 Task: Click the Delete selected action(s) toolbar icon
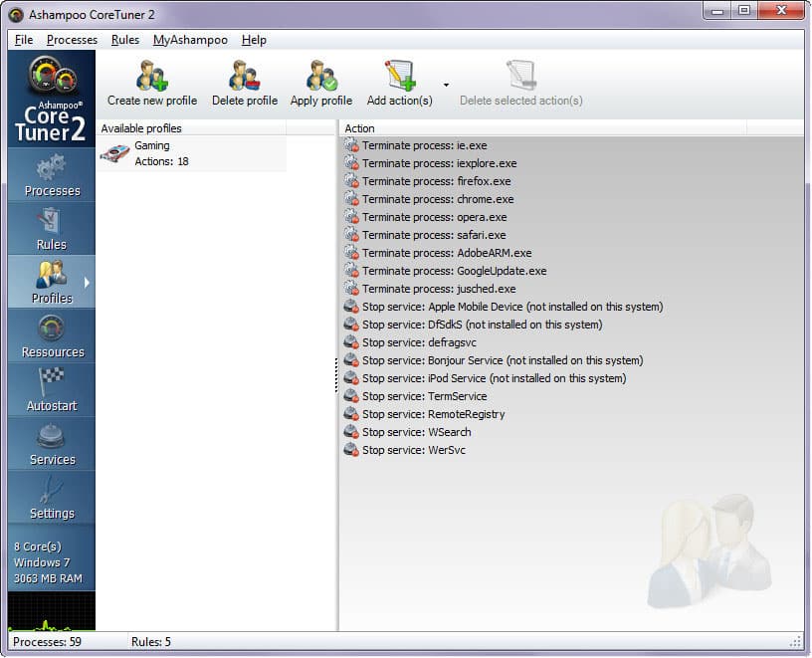(x=521, y=76)
